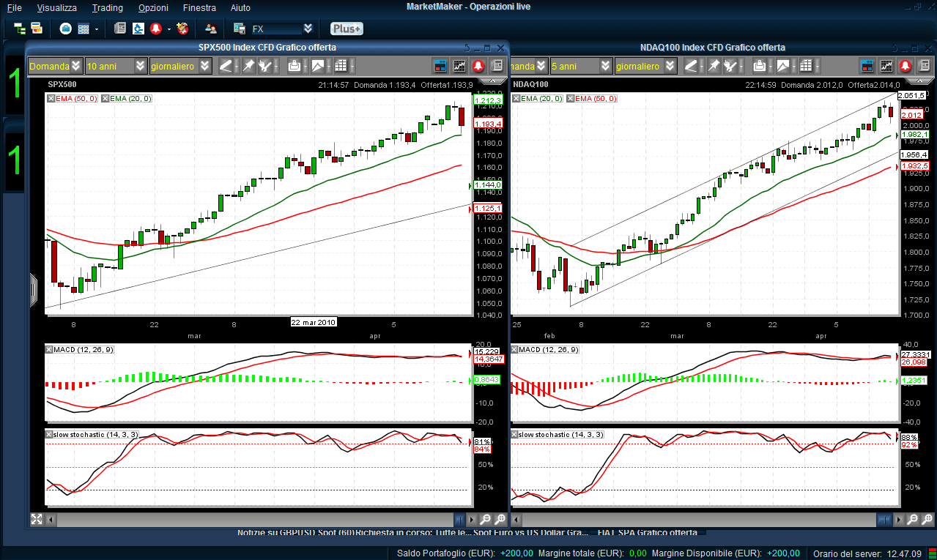The image size is (937, 560).
Task: Click the pushpin icon on SPX500 chart toolbar
Action: 248,66
